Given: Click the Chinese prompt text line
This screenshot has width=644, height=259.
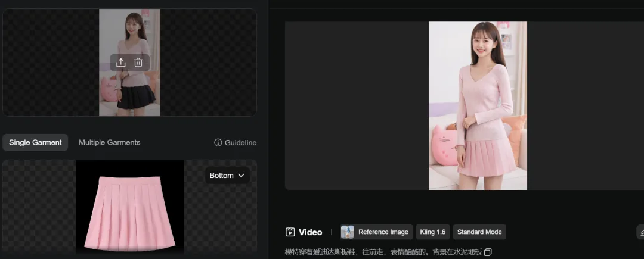Looking at the screenshot, I should (383, 252).
